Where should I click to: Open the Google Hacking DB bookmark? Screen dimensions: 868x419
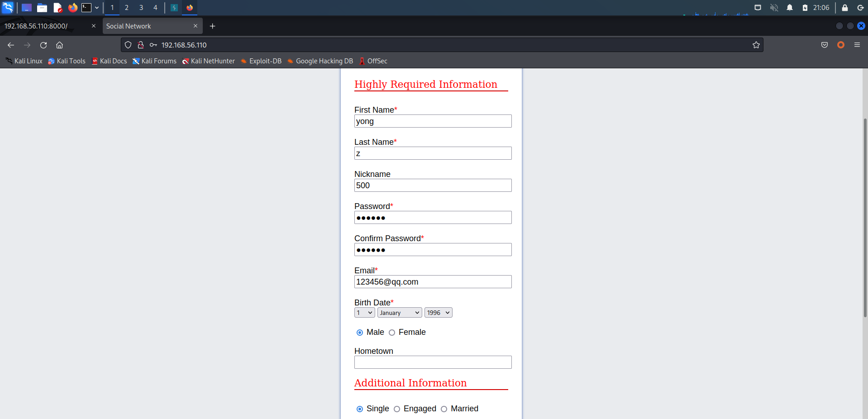(320, 61)
